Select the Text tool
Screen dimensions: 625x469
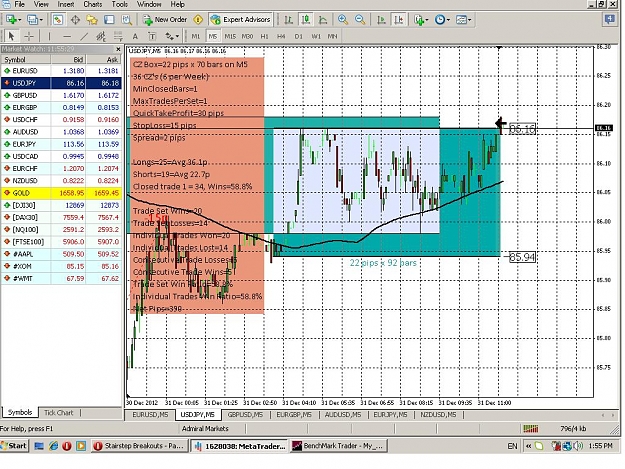coord(135,36)
